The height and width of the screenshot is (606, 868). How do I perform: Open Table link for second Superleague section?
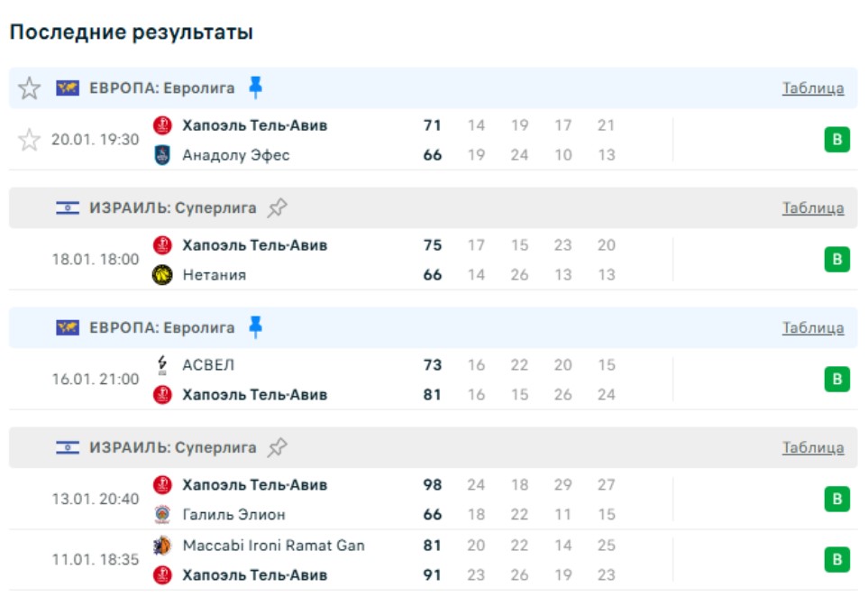812,448
